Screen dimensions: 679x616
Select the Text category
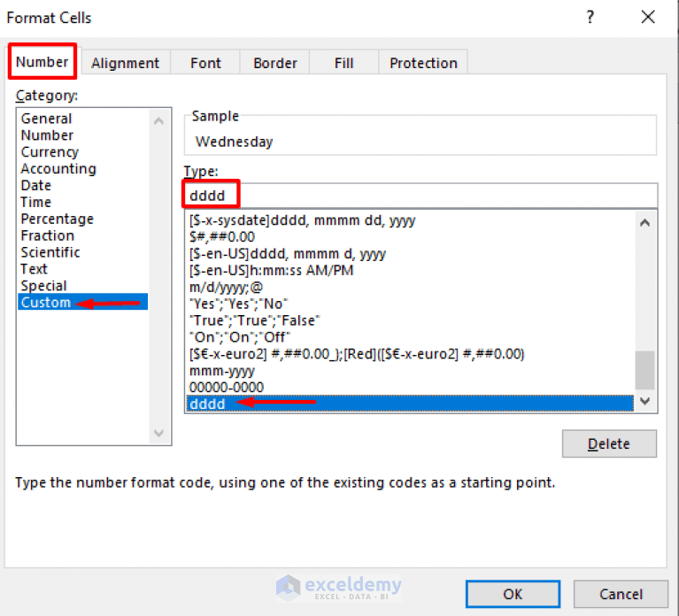click(x=83, y=269)
